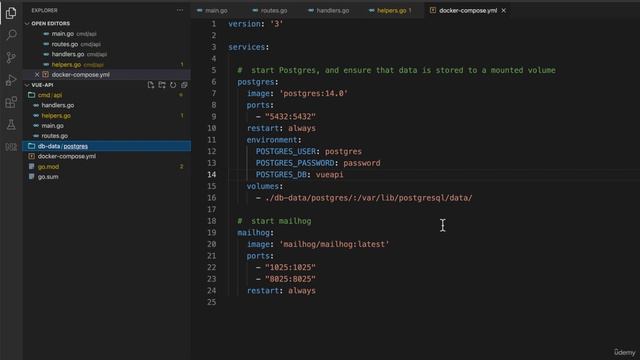Click the 'mailhog/mailhog:latest' image value
640x360 pixels.
[x=334, y=244]
